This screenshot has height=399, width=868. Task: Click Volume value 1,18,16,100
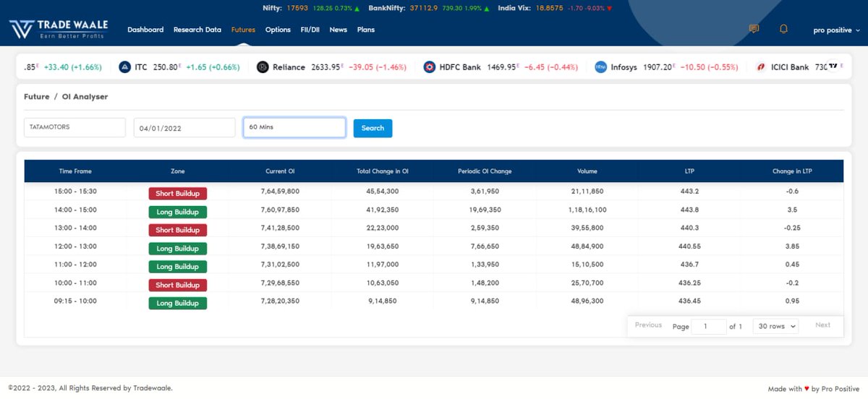(587, 210)
